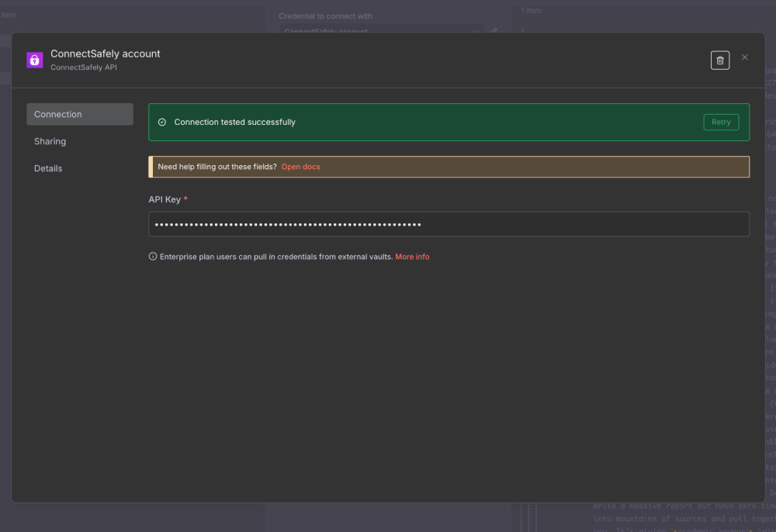Open docs from the help banner link
Viewport: 776px width, 532px height.
click(x=300, y=166)
